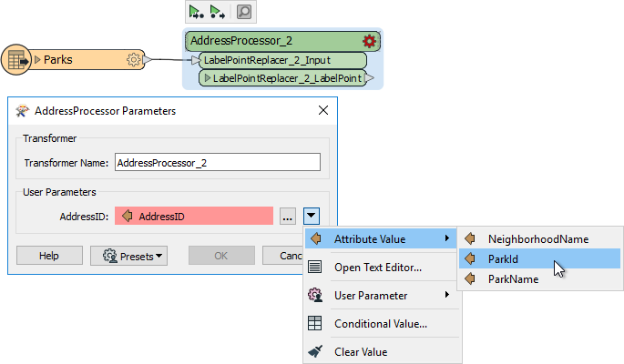Image resolution: width=624 pixels, height=364 pixels.
Task: Open the User Parameter submenu
Action: [382, 295]
